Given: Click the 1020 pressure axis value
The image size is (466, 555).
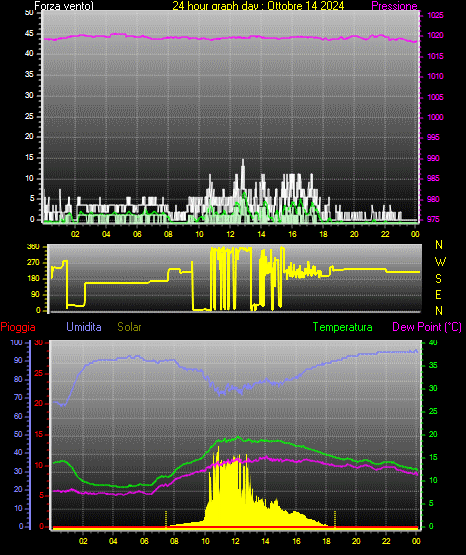Looking at the screenshot, I should tap(435, 35).
